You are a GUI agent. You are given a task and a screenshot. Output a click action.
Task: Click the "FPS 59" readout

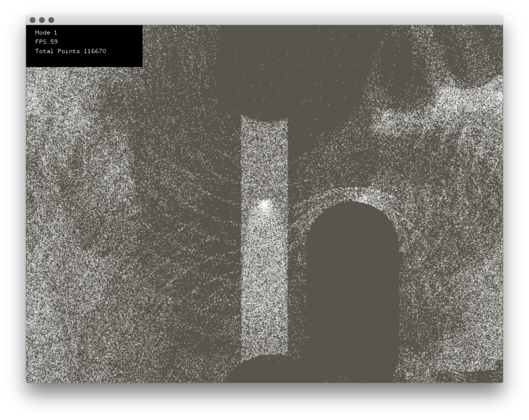tap(46, 42)
